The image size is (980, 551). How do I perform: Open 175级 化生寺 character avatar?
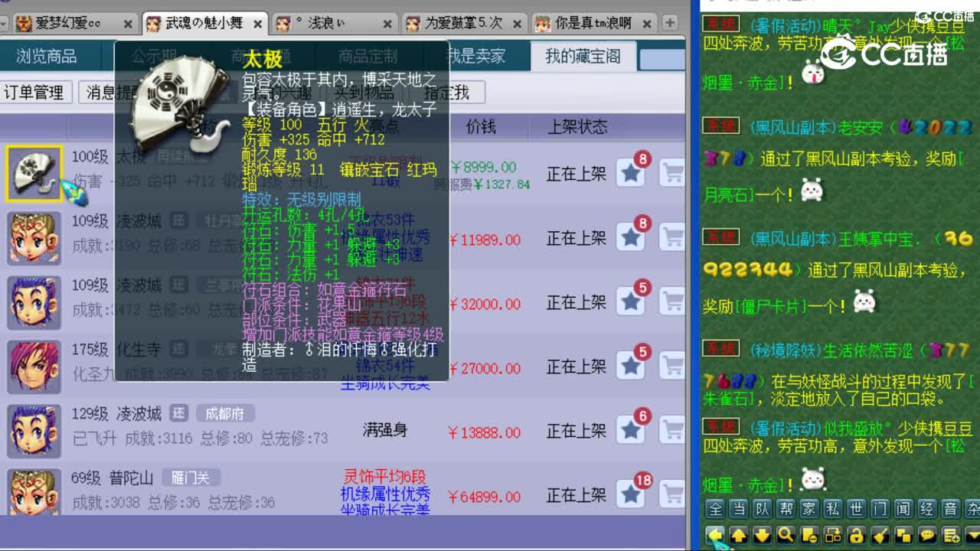(34, 367)
